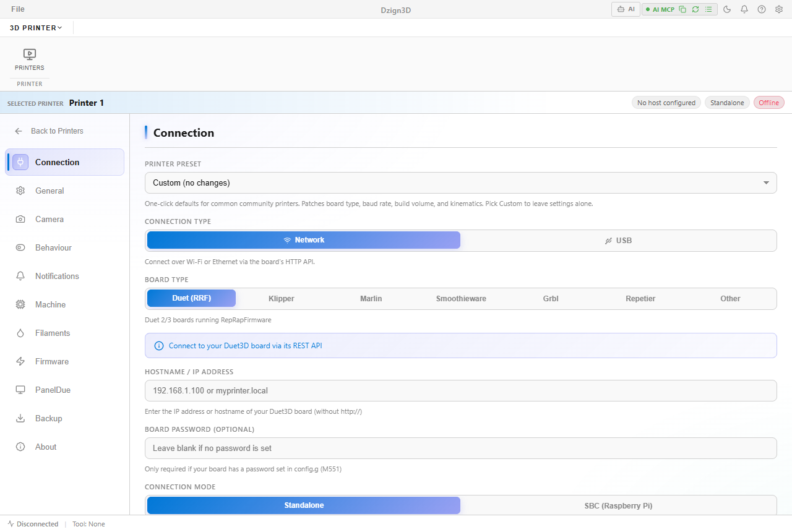Open the File menu
The height and width of the screenshot is (532, 792).
pyautogui.click(x=18, y=9)
